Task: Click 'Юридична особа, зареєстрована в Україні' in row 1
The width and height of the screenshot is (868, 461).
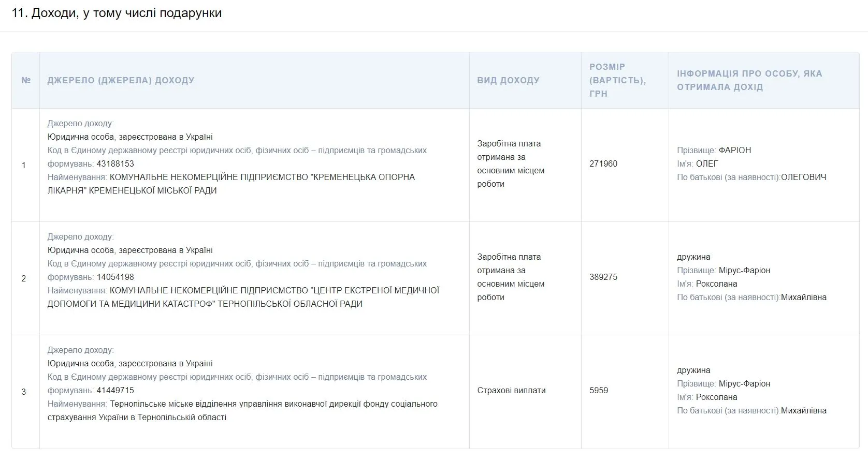Action: 130,137
